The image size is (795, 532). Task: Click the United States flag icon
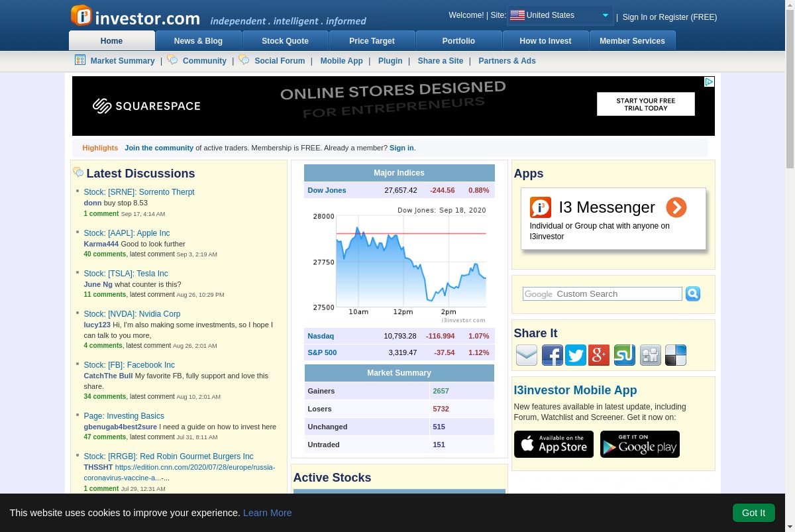coord(517,15)
